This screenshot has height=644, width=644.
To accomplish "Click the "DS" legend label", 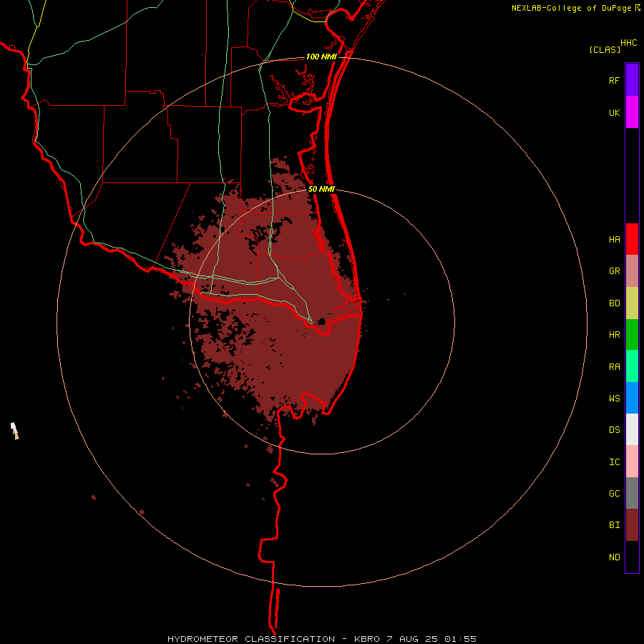I will [x=614, y=430].
